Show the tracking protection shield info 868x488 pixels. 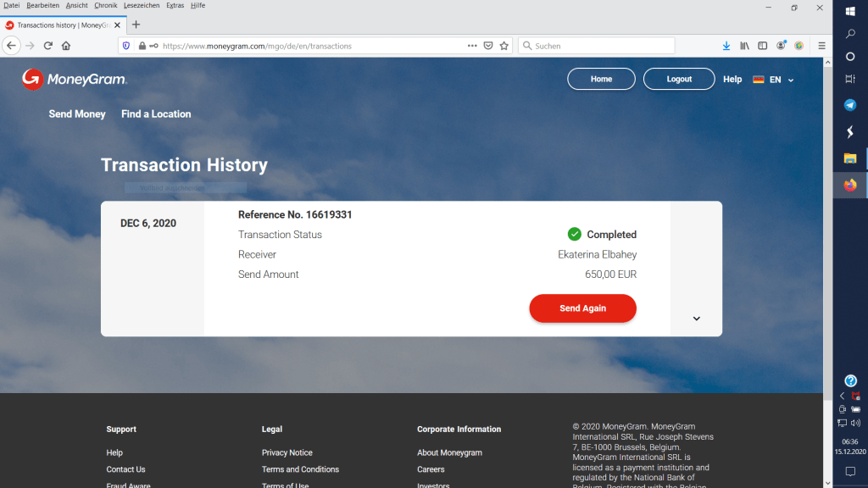(x=126, y=46)
